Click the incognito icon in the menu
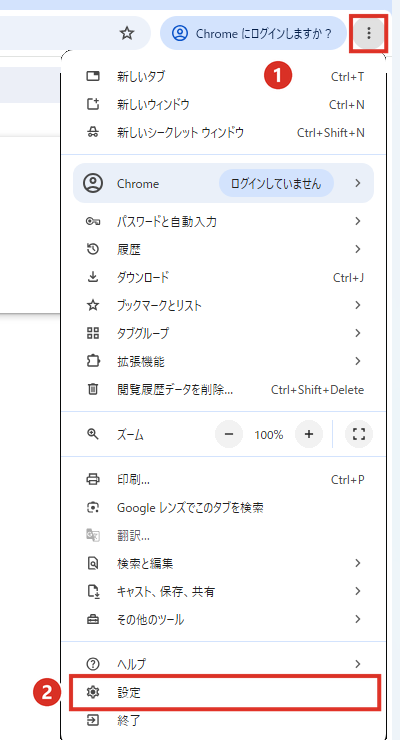 (x=93, y=133)
